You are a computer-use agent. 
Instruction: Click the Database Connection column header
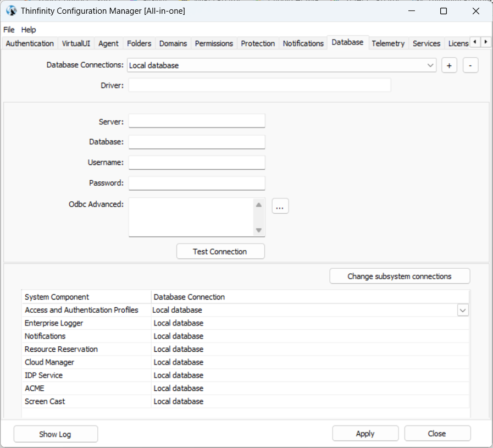tap(310, 297)
